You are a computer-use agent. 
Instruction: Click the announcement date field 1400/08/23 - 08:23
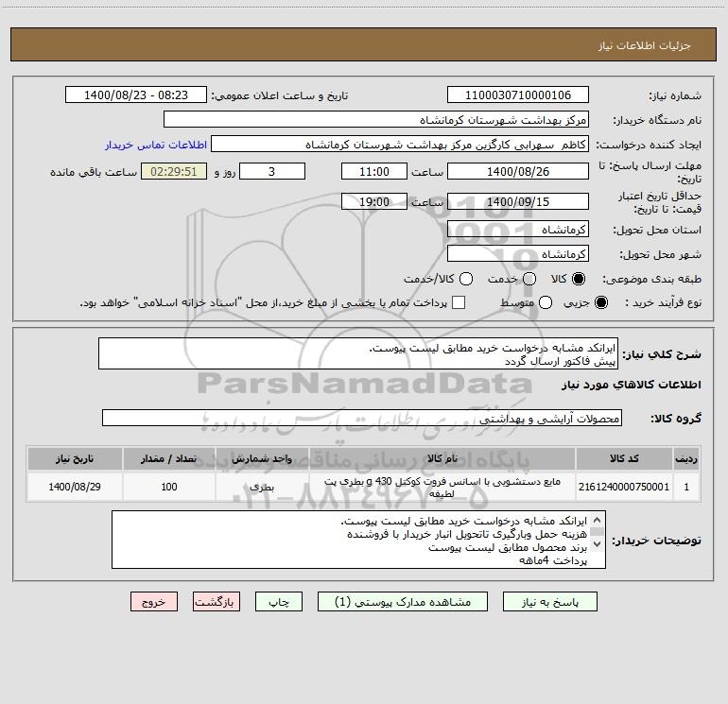point(135,95)
